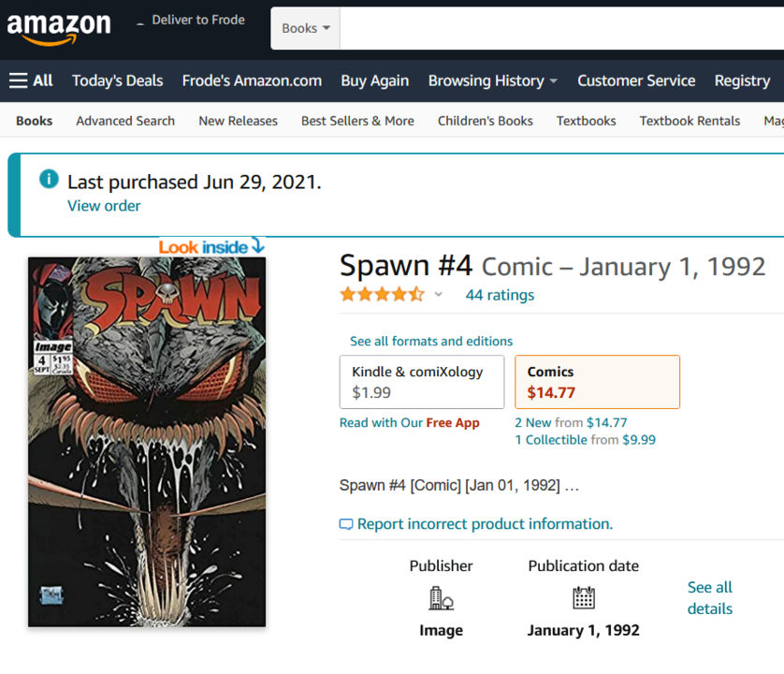This screenshot has height=674, width=784.
Task: Expand the star rating breakdown chevron
Action: pyautogui.click(x=437, y=294)
